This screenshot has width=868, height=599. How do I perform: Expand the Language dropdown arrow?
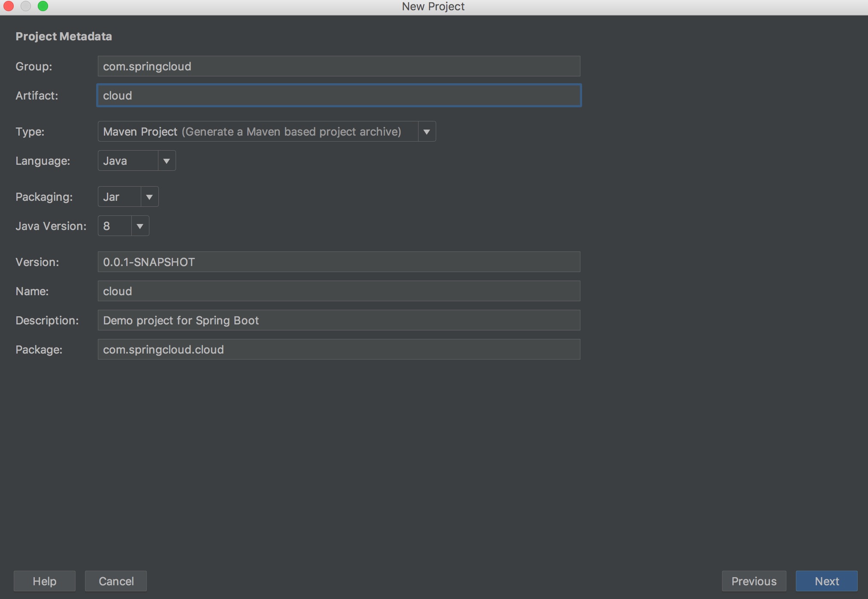click(167, 161)
